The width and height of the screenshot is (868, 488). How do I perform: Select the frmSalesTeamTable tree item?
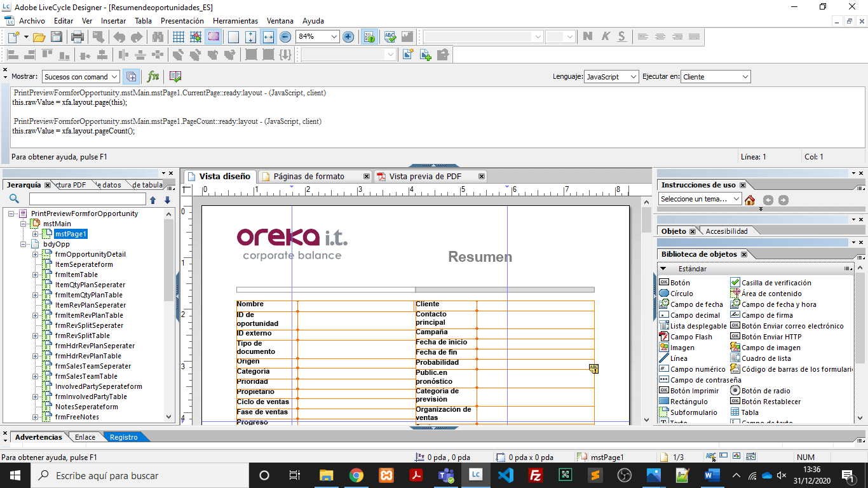click(86, 376)
